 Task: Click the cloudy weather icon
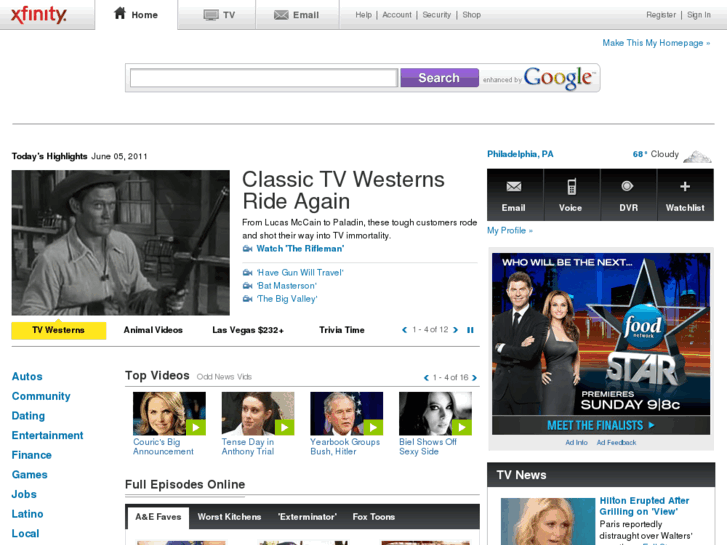click(x=697, y=156)
